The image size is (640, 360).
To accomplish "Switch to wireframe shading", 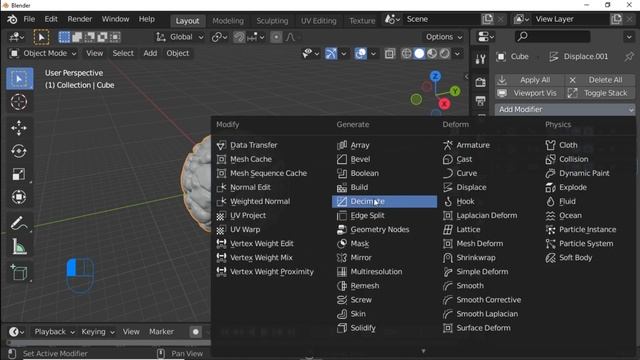I will click(x=407, y=53).
